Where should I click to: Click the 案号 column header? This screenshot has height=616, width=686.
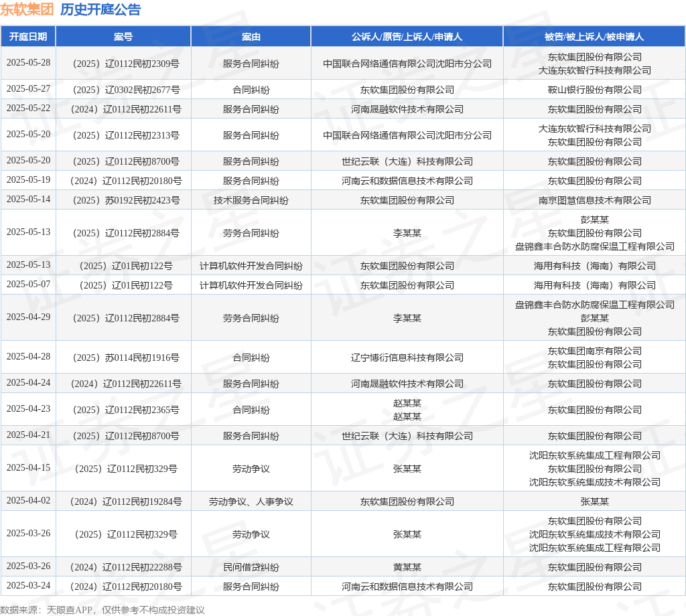coord(123,37)
